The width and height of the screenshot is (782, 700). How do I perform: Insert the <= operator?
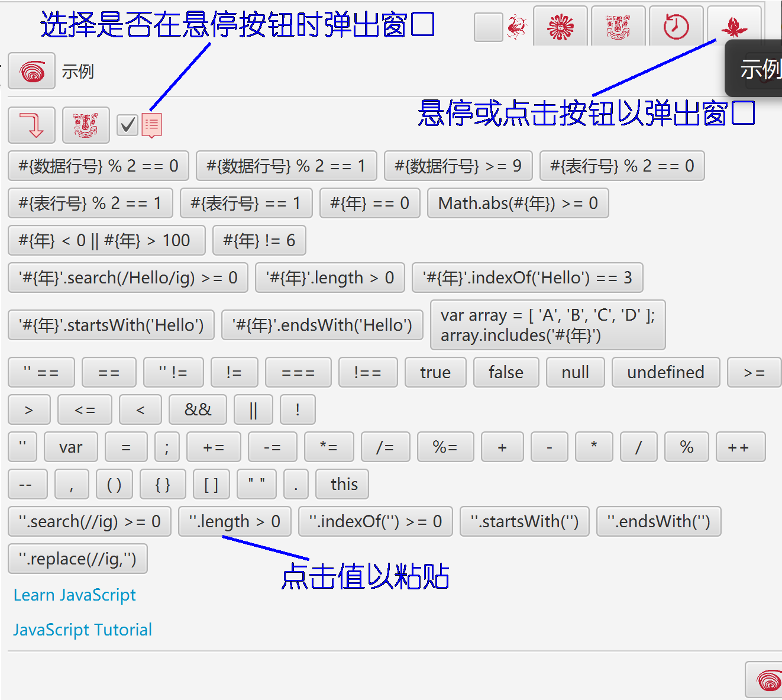click(85, 409)
